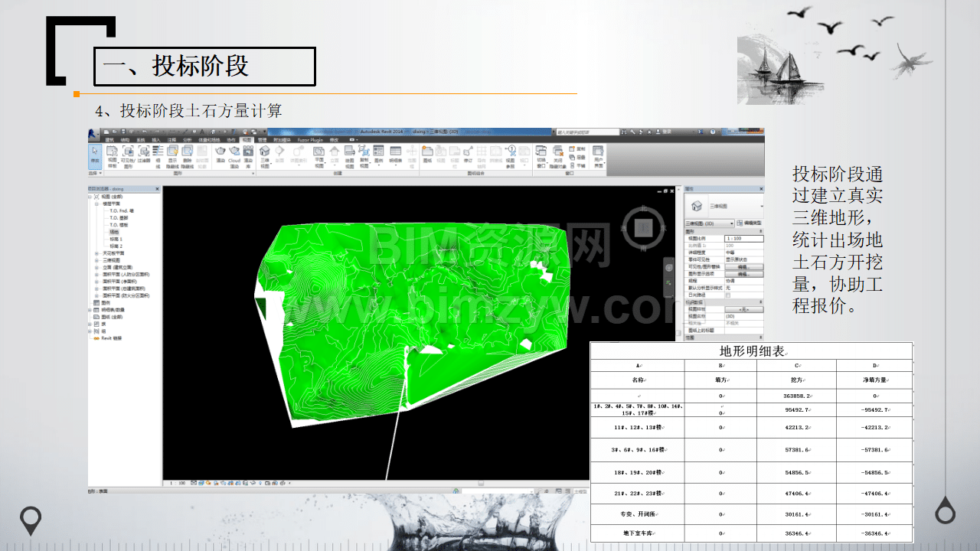980x551 pixels.
Task: Click the Undo arrow in quick access toolbar
Action: coord(143,132)
